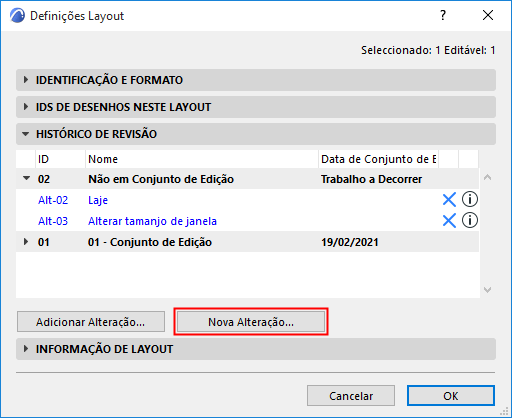Click revision list scroll up arrow
The width and height of the screenshot is (512, 418).
pyautogui.click(x=487, y=177)
